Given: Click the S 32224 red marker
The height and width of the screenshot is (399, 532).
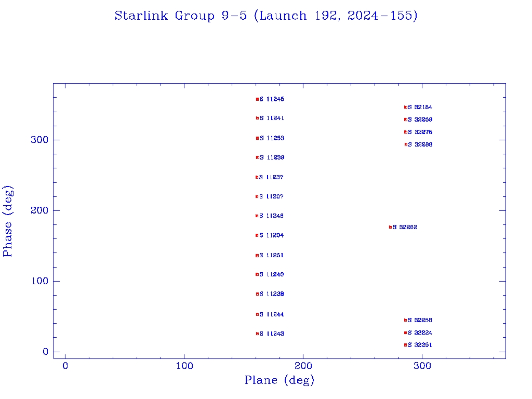Looking at the screenshot, I should pyautogui.click(x=405, y=332).
